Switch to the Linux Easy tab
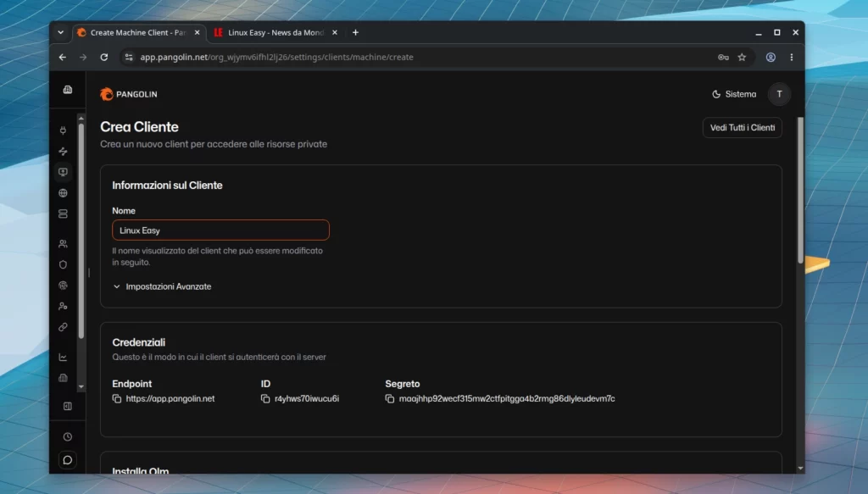 coord(275,33)
